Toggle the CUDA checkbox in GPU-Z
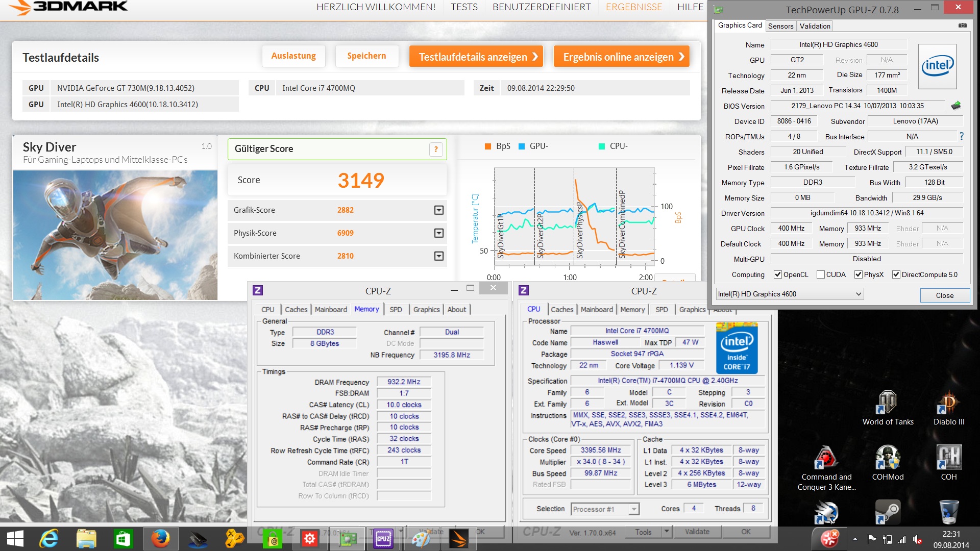 [821, 274]
